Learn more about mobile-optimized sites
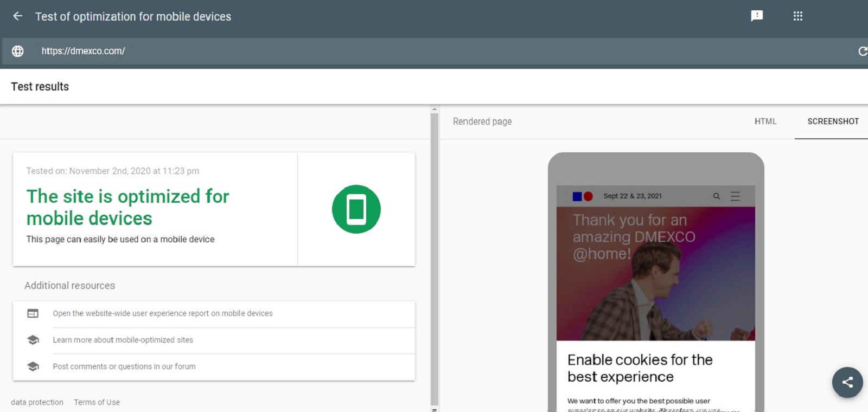 point(123,340)
